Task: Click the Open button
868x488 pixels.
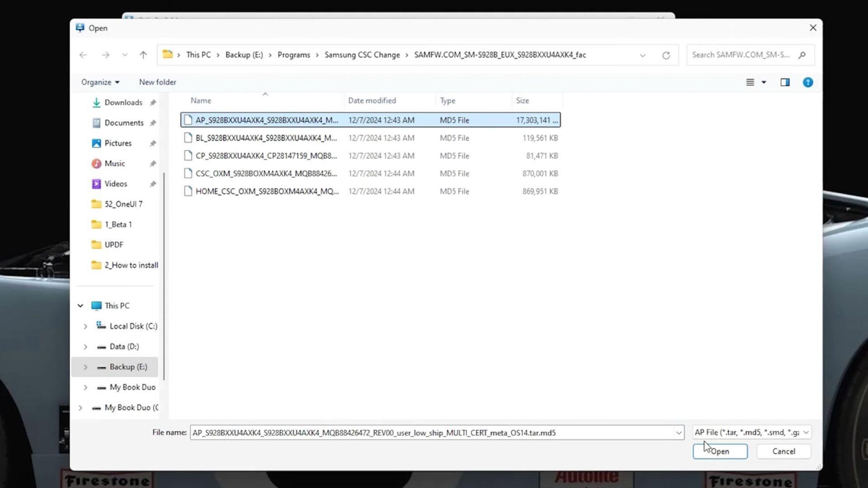Action: [x=720, y=451]
